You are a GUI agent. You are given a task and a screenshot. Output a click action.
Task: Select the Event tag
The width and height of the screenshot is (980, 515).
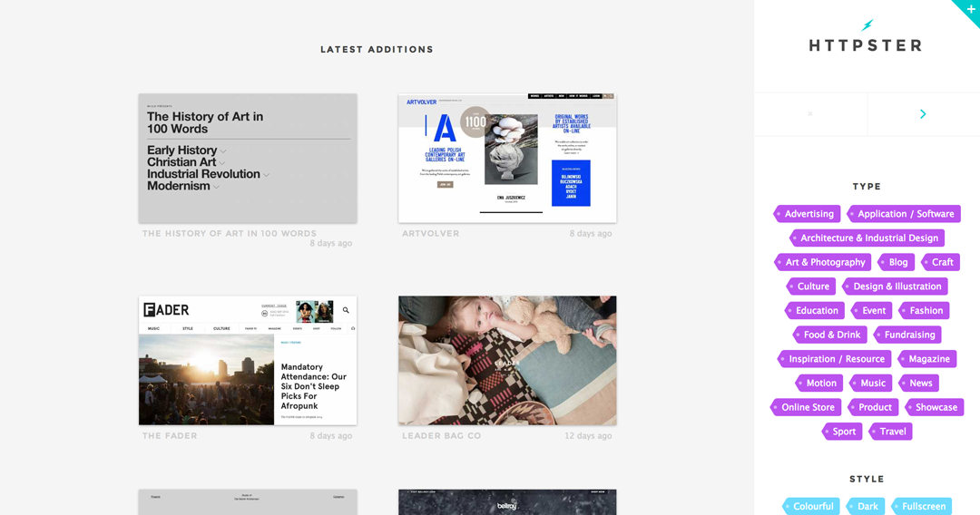(x=871, y=311)
